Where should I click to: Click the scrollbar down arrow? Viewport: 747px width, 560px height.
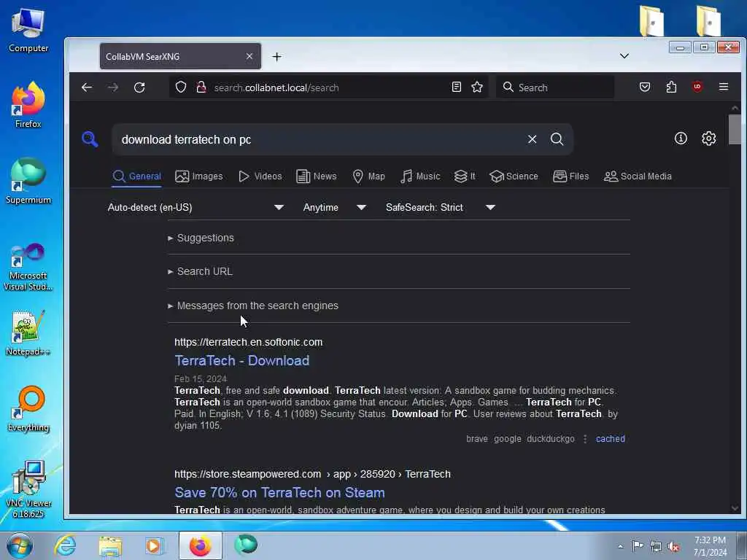pos(735,508)
